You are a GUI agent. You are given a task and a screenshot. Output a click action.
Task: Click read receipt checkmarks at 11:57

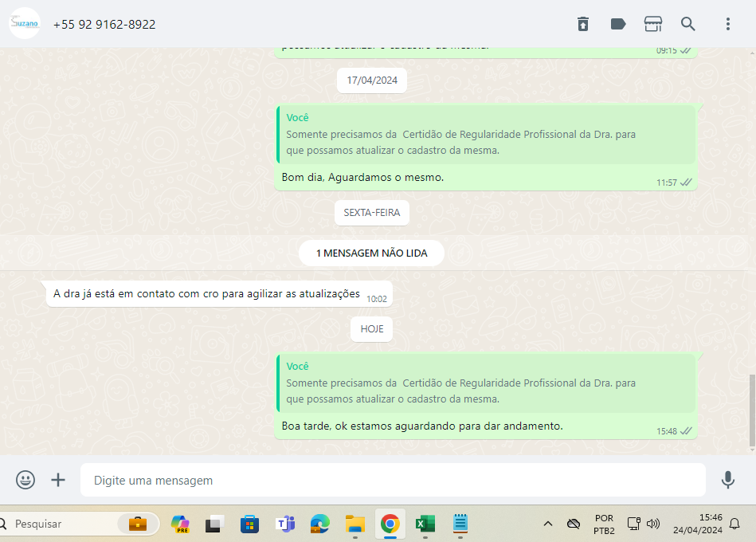point(686,183)
